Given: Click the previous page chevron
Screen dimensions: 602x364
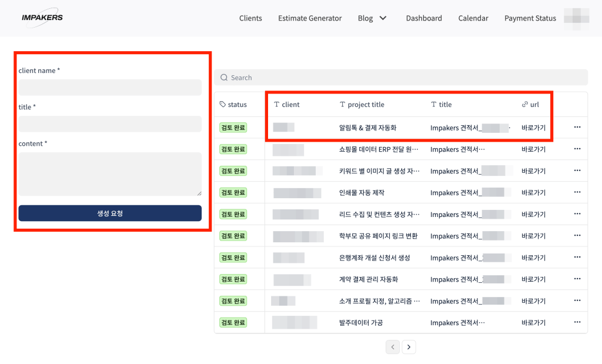Looking at the screenshot, I should point(393,347).
